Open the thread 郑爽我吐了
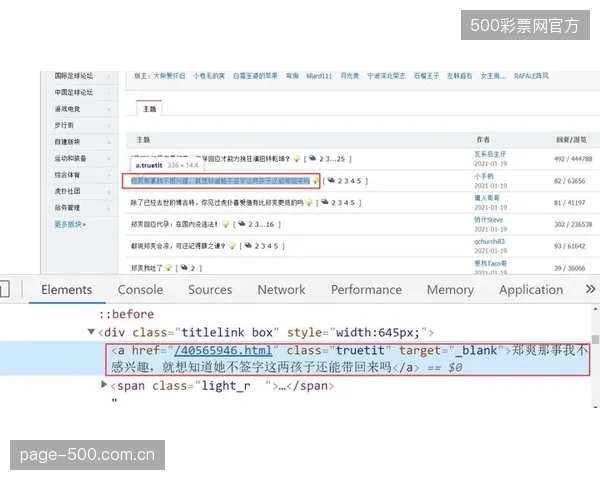Viewport: 600px width, 480px height. (x=147, y=268)
